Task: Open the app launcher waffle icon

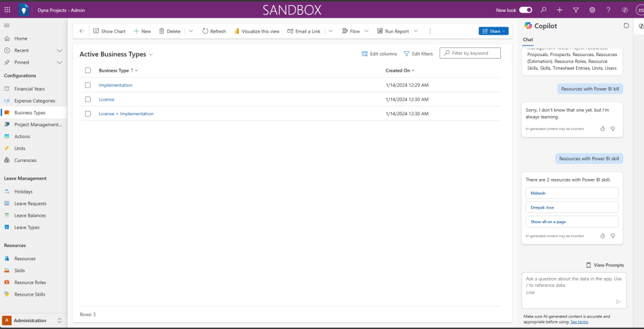Action: (8, 10)
